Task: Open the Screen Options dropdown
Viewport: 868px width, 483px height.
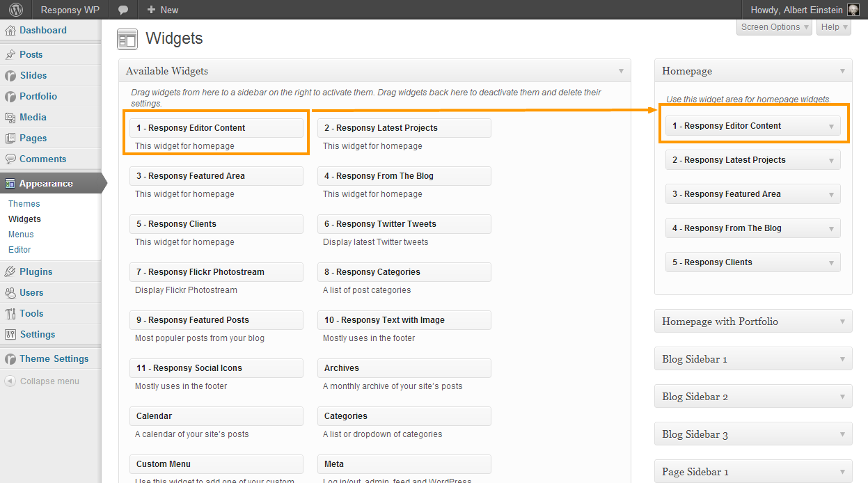Action: click(774, 27)
